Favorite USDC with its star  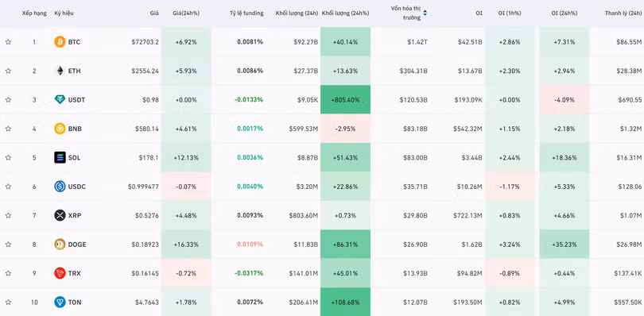tap(8, 187)
